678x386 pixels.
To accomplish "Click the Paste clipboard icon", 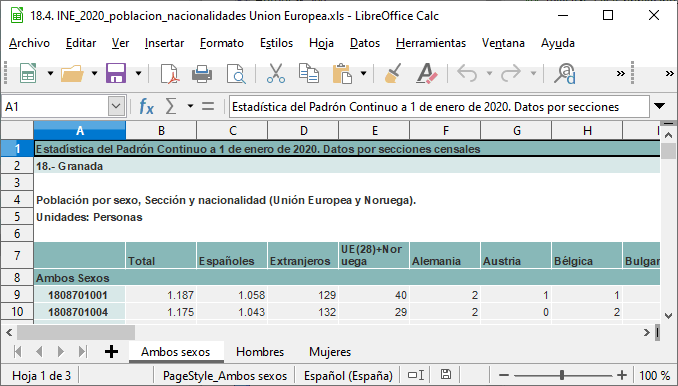I will tap(342, 73).
